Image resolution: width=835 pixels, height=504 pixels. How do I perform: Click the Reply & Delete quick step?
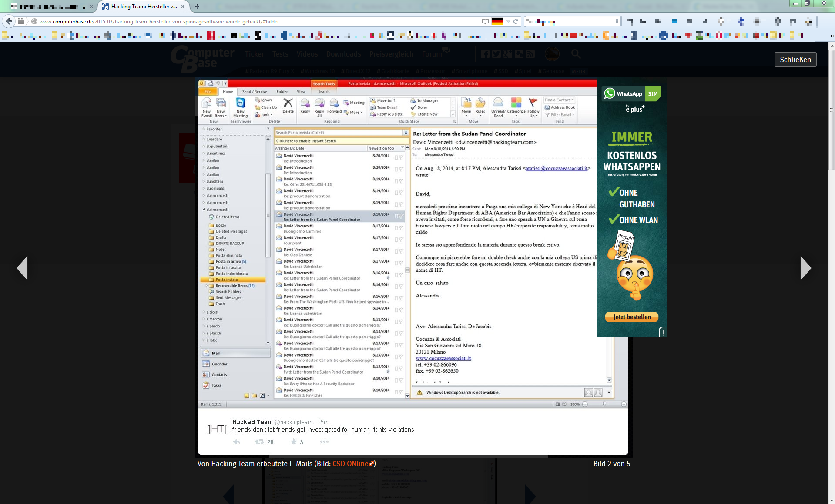coord(386,114)
